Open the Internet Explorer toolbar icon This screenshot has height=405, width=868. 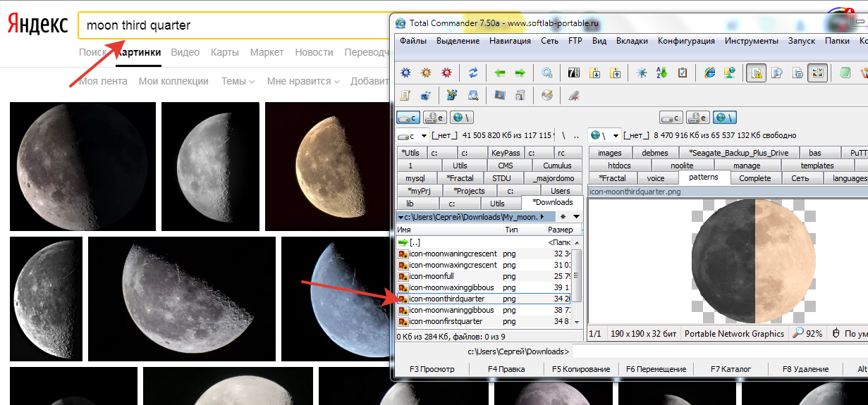coord(709,73)
